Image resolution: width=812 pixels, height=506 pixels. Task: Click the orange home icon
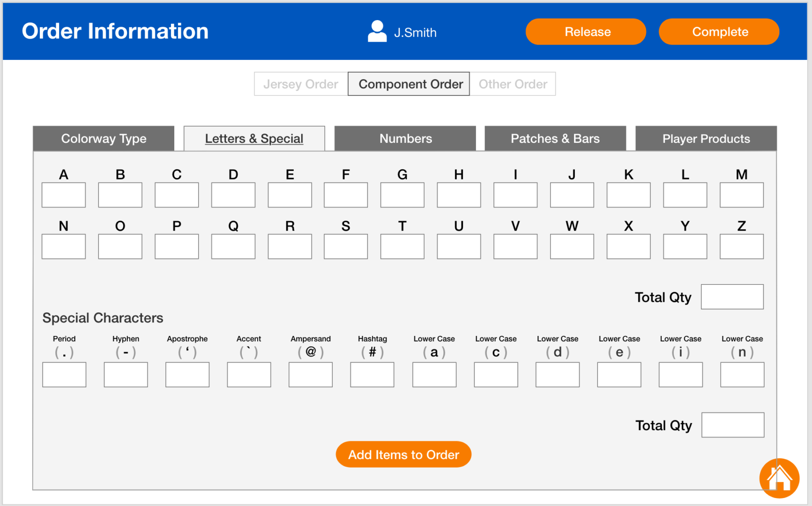pyautogui.click(x=779, y=478)
